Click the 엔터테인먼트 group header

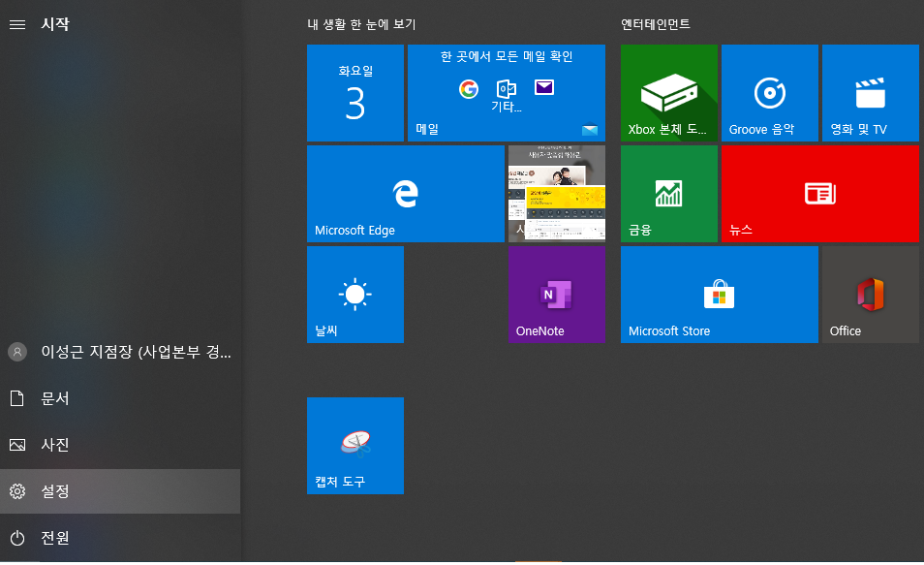click(656, 24)
